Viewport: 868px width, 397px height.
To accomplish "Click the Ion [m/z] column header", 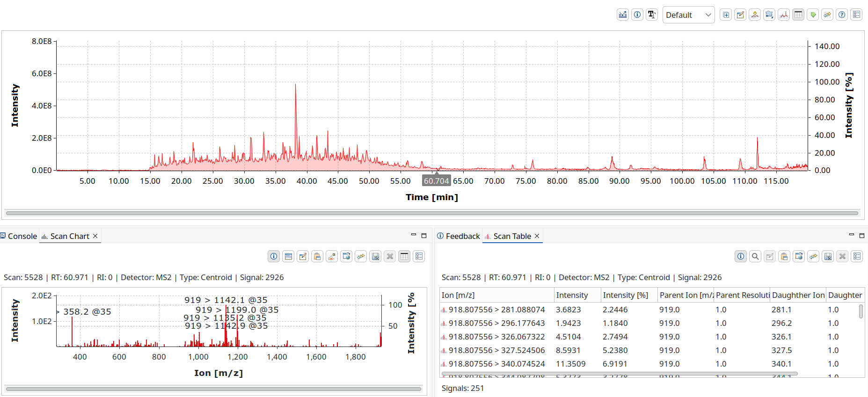I will [496, 295].
